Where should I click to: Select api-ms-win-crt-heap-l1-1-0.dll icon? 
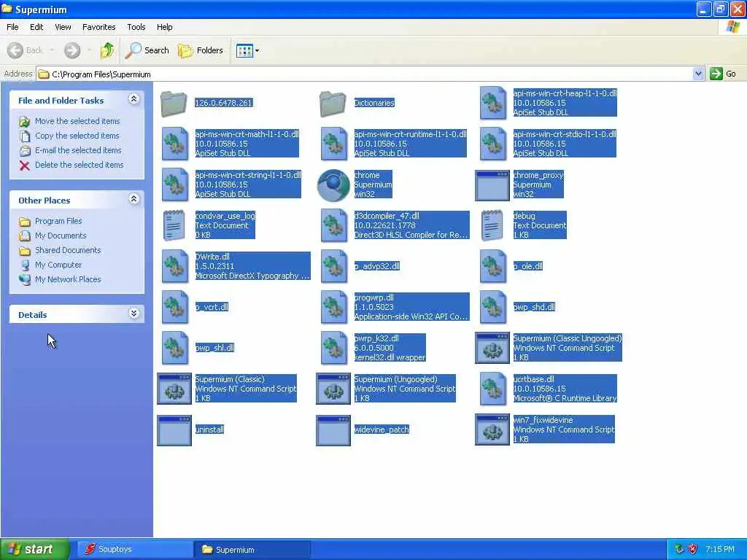point(493,103)
